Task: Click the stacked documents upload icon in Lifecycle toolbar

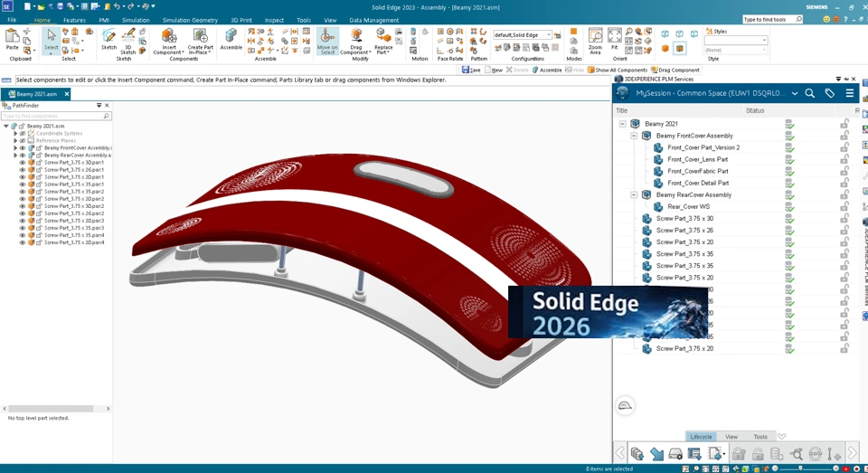Action: (637, 454)
